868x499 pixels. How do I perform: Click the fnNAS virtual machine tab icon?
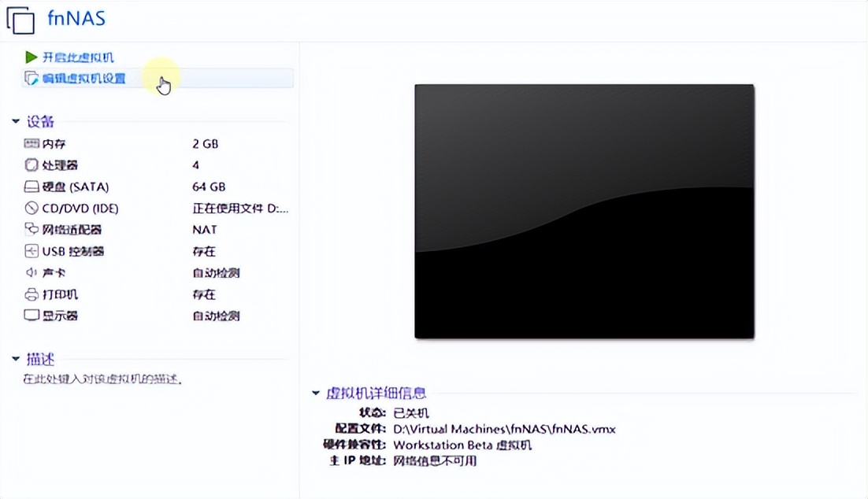coord(20,20)
